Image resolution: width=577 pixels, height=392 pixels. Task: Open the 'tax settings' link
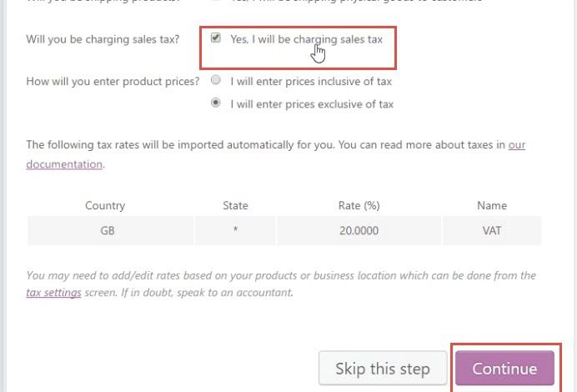click(53, 293)
